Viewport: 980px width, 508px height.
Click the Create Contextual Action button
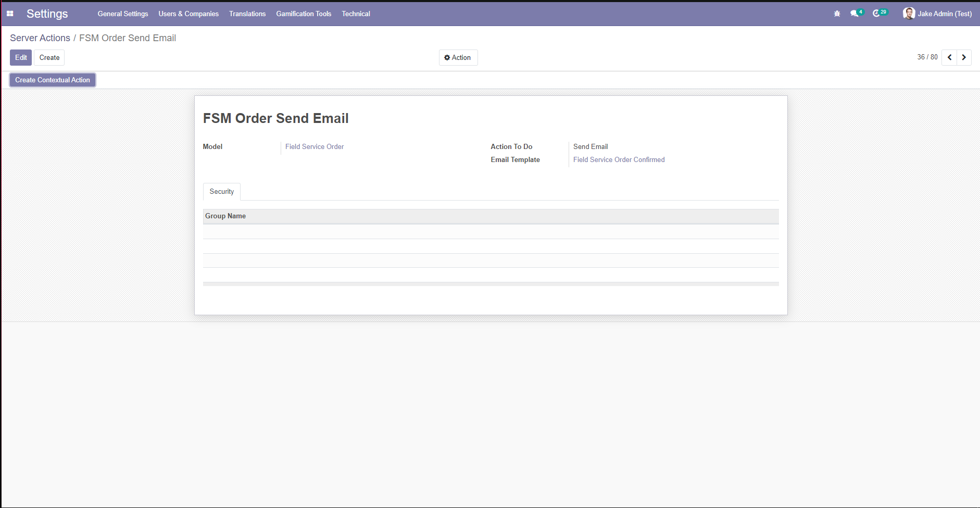(x=52, y=80)
